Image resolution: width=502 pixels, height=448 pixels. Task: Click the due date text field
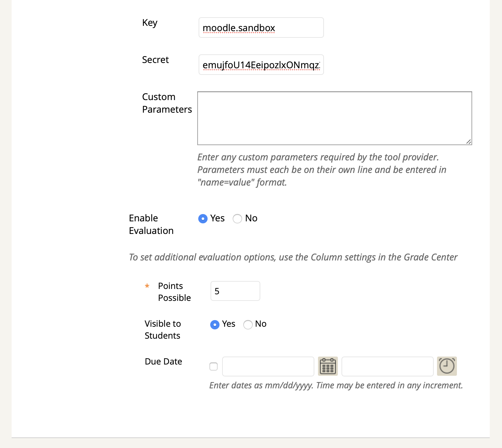[x=268, y=366]
